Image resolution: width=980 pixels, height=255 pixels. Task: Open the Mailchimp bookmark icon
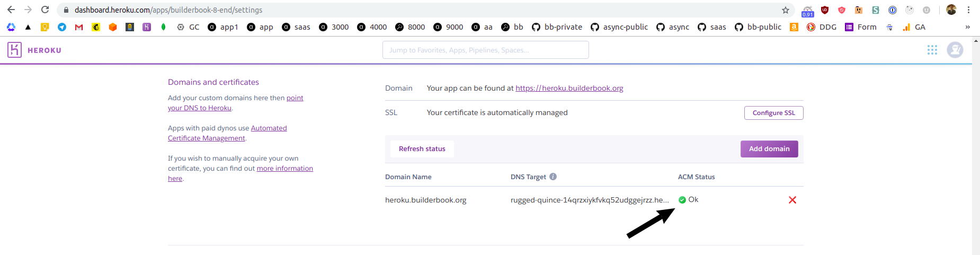point(96,27)
